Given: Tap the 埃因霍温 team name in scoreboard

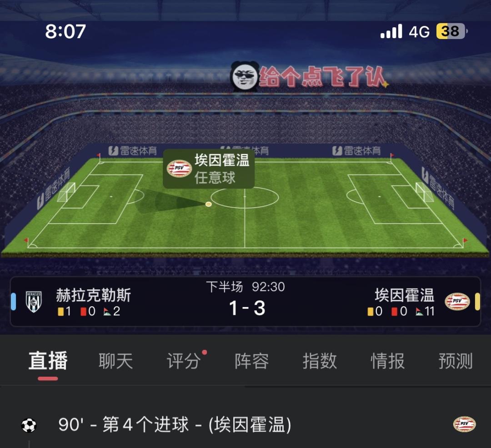Looking at the screenshot, I should point(405,295).
